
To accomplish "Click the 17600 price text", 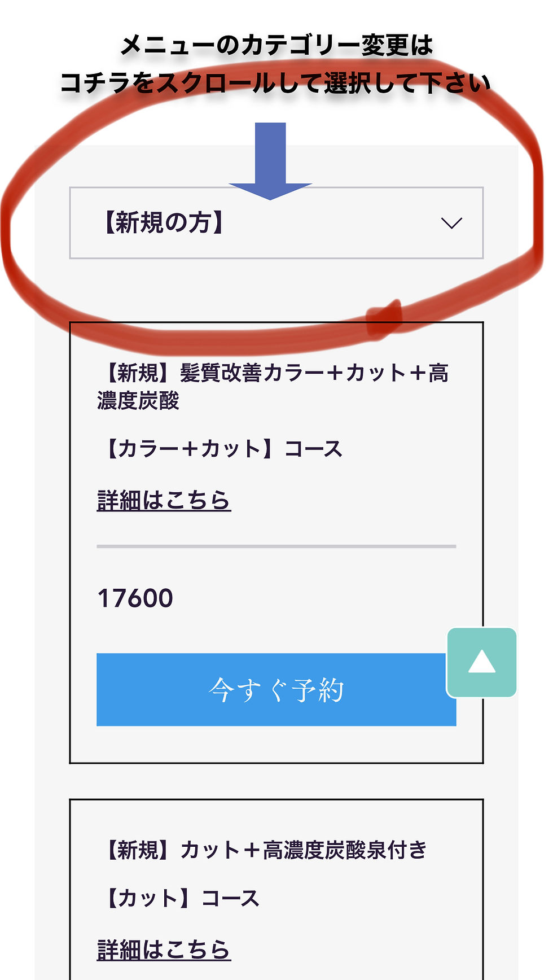I will (135, 598).
